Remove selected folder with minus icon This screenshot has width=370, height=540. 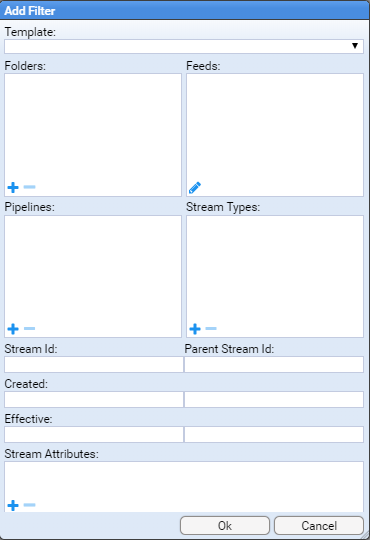pyautogui.click(x=30, y=187)
